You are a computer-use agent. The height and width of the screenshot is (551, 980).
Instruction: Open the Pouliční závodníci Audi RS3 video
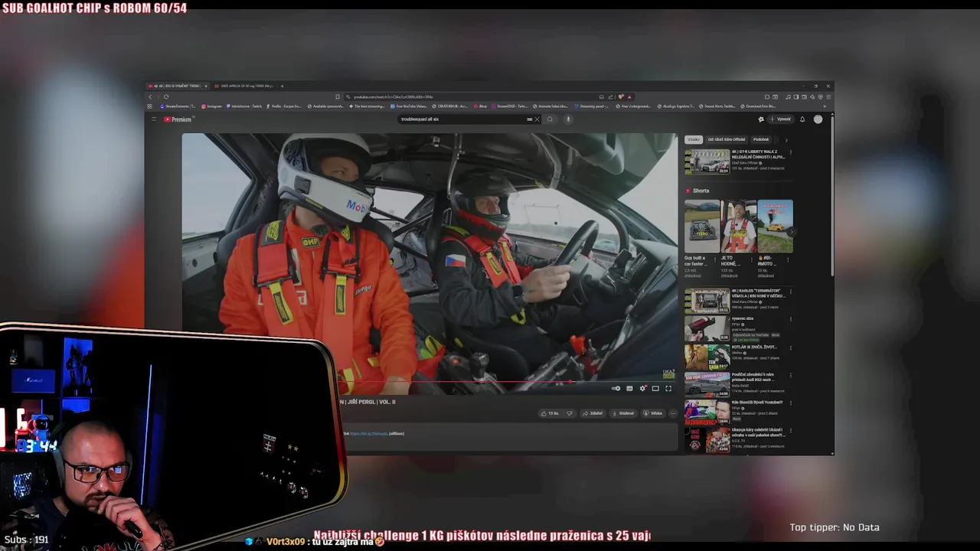tap(707, 384)
